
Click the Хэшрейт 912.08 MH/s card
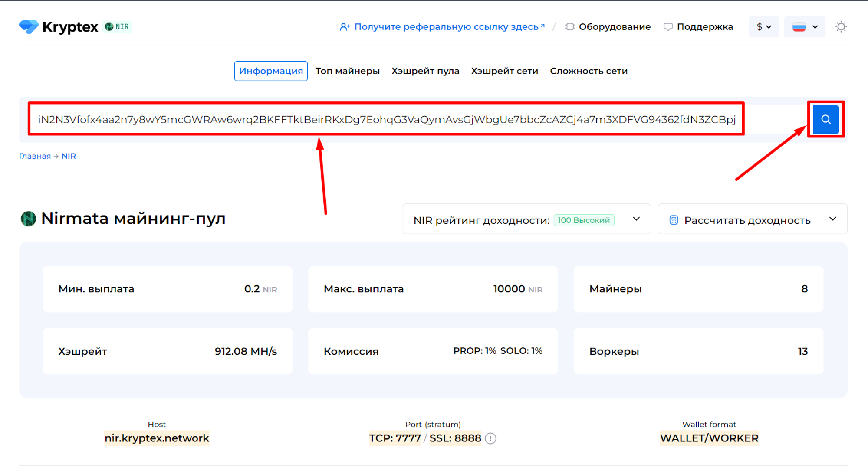coord(168,351)
